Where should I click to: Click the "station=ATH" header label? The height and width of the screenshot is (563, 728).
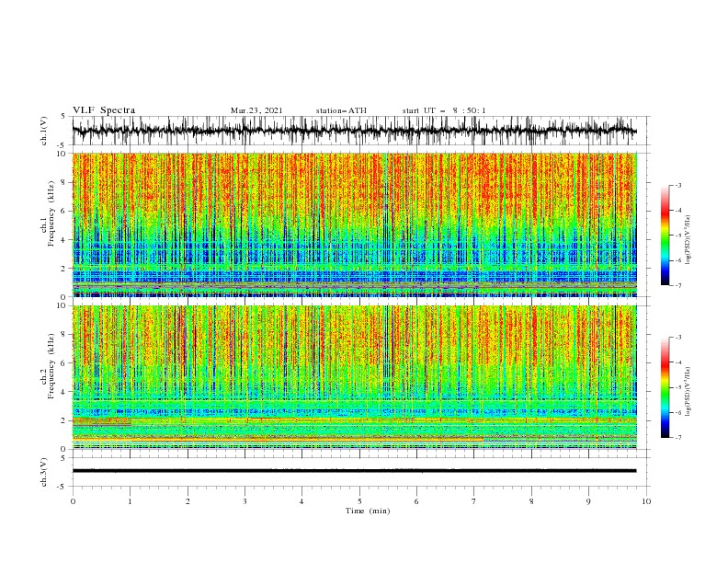[x=341, y=110]
